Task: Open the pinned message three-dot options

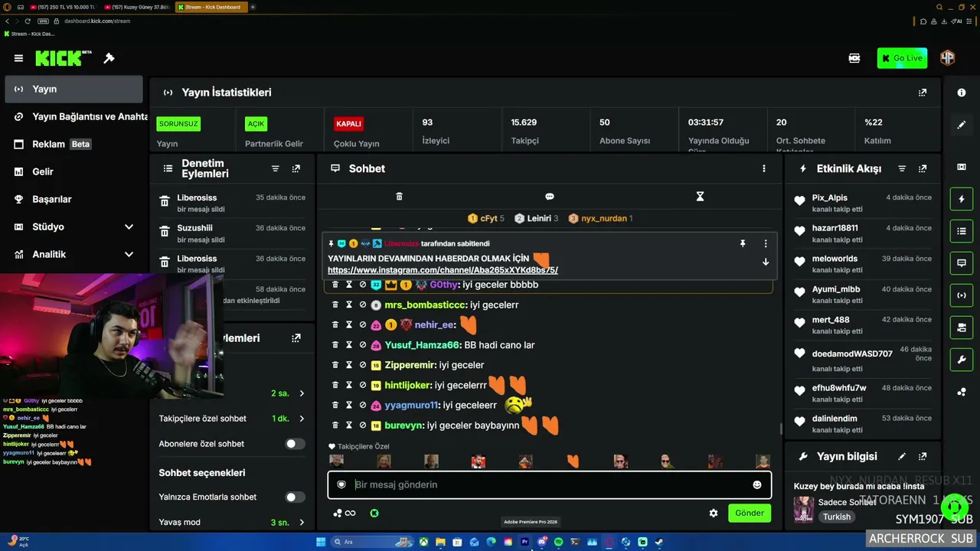Action: (766, 243)
